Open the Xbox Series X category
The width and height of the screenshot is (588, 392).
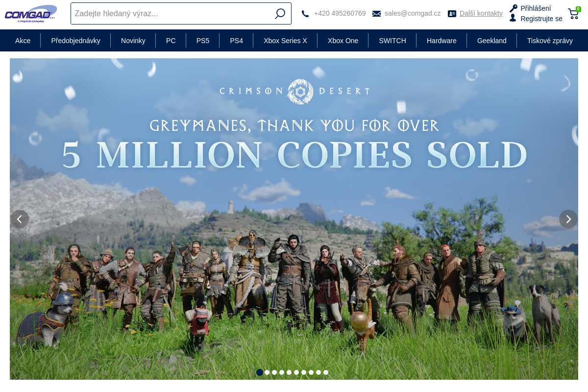point(285,41)
